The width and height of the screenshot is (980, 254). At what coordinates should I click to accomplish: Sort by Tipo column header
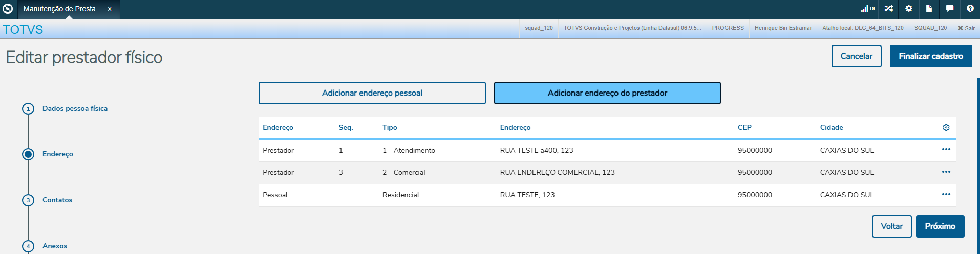390,127
